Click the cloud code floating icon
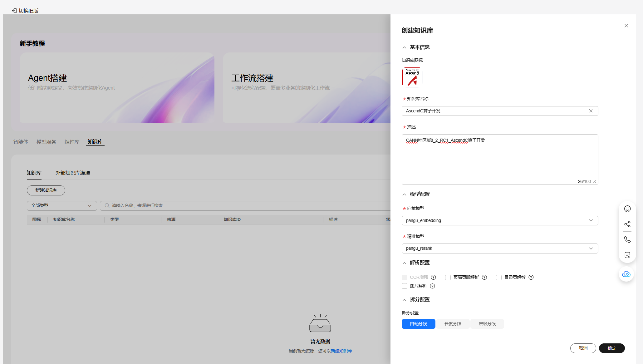The width and height of the screenshot is (643, 364). point(626,274)
